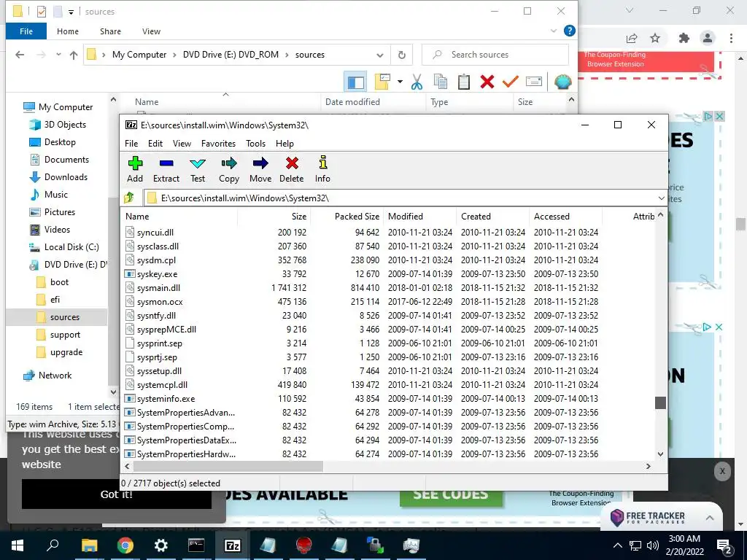Open the 7-Zip address path dropdown

point(661,198)
